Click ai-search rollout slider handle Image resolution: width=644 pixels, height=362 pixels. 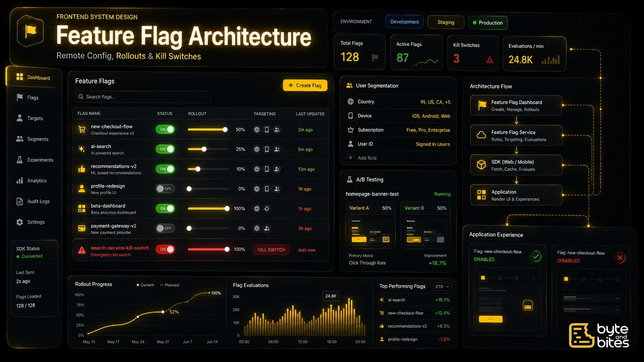pyautogui.click(x=204, y=149)
